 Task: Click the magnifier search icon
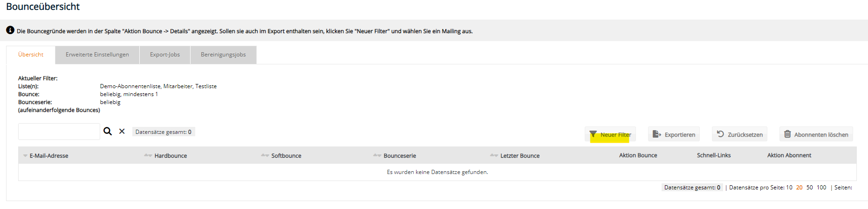[108, 132]
